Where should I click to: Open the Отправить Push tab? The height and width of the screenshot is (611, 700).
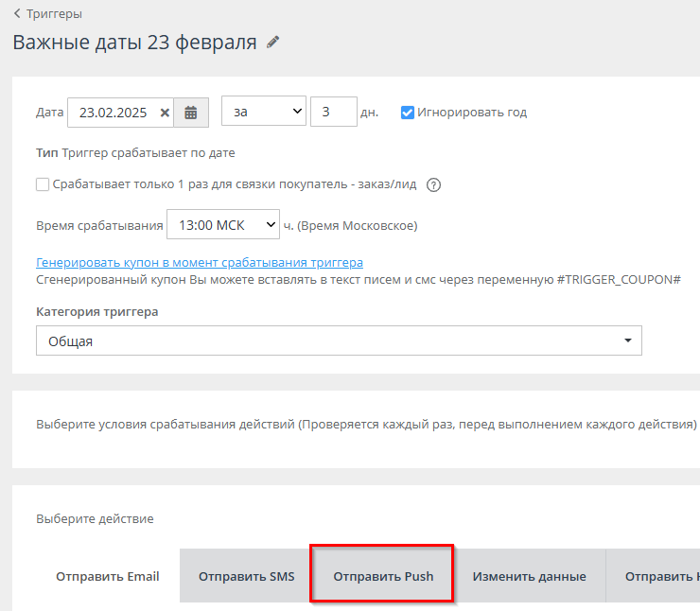coord(383,576)
